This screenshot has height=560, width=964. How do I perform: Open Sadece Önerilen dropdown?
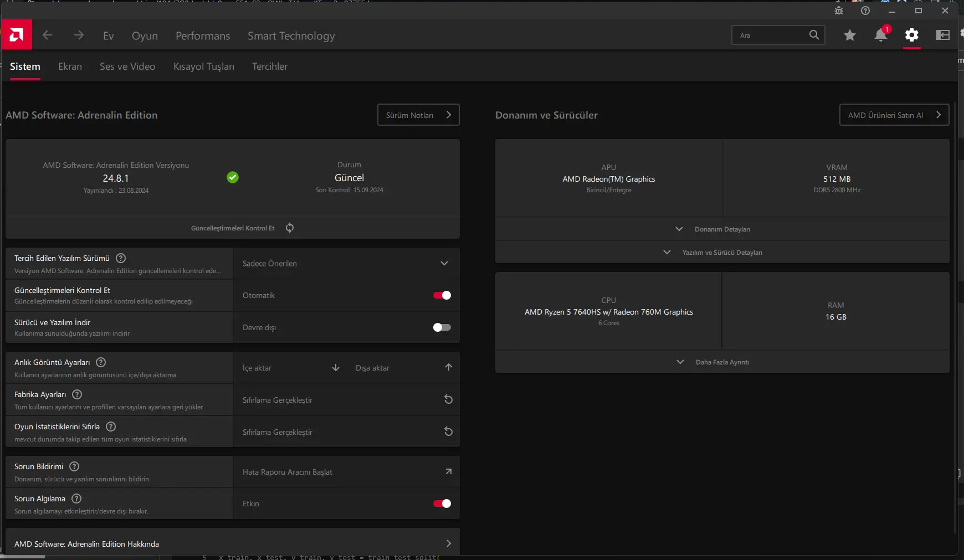[x=346, y=263]
